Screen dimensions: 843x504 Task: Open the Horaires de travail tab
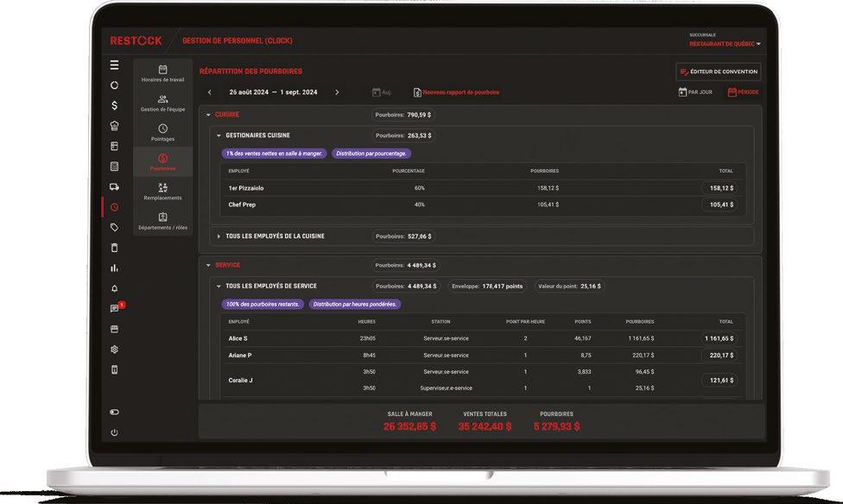[163, 73]
